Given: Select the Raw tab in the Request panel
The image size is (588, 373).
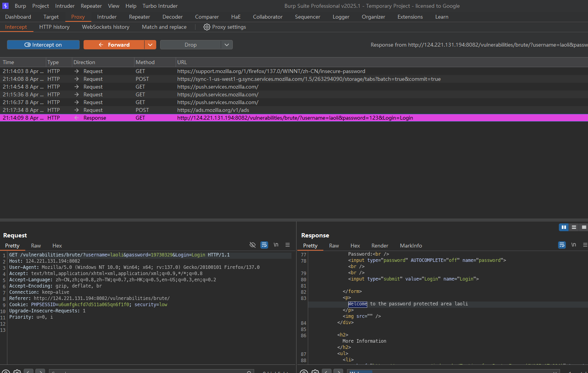Looking at the screenshot, I should 36,246.
